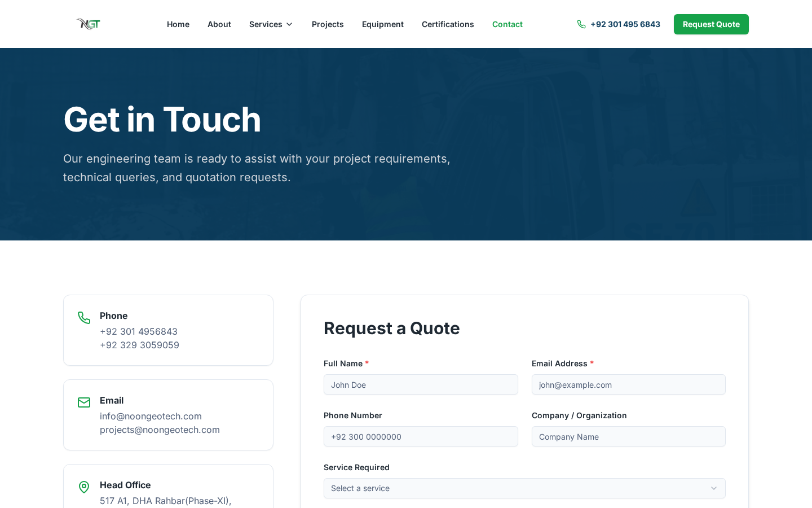
Task: Navigate to the Equipment page
Action: coord(383,24)
